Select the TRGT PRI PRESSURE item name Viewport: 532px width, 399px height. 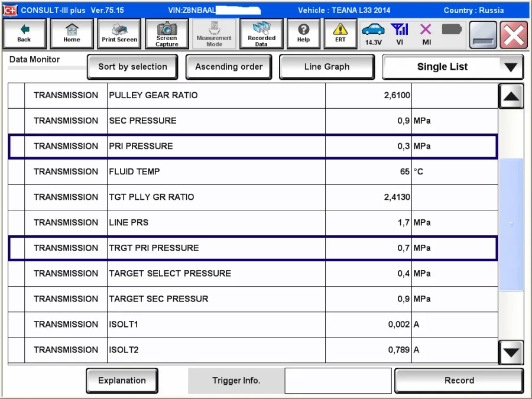pos(154,248)
